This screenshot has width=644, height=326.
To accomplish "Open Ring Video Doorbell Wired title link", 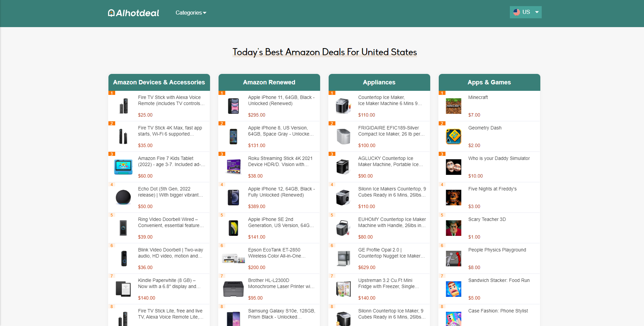I will point(171,222).
